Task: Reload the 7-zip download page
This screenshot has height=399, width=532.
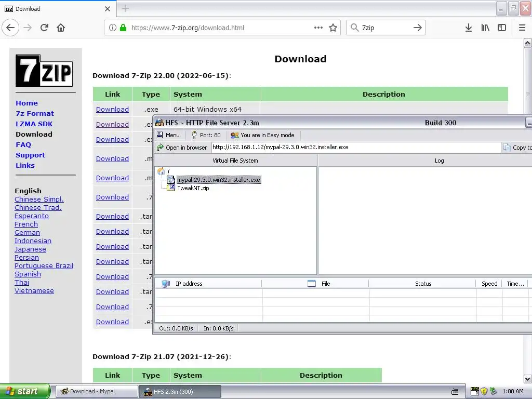Action: pyautogui.click(x=45, y=28)
